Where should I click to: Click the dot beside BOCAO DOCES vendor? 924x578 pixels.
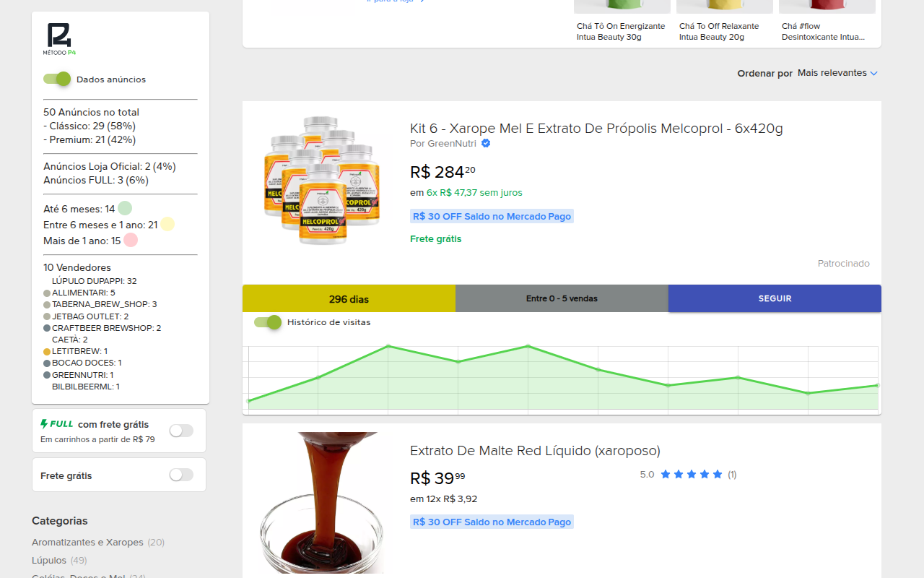(47, 363)
